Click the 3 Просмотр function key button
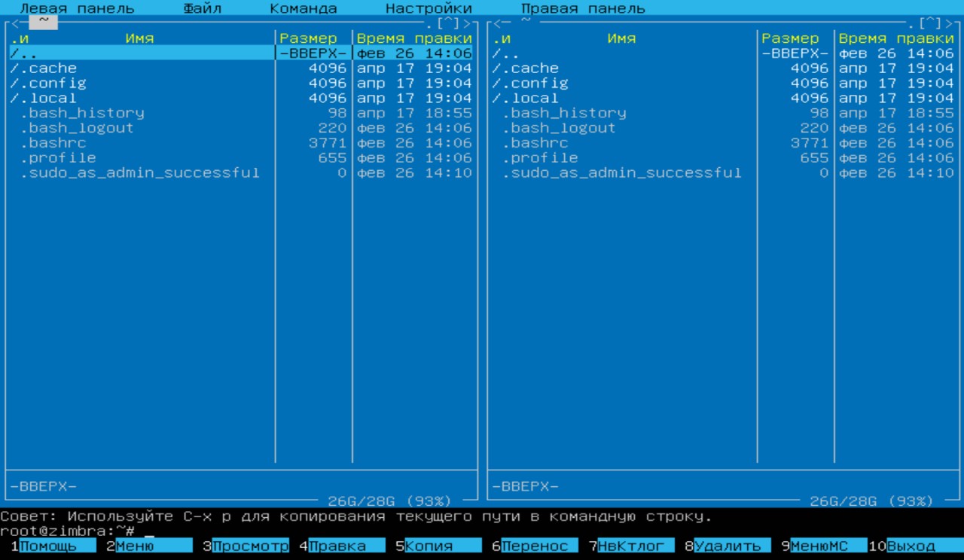 pyautogui.click(x=246, y=546)
